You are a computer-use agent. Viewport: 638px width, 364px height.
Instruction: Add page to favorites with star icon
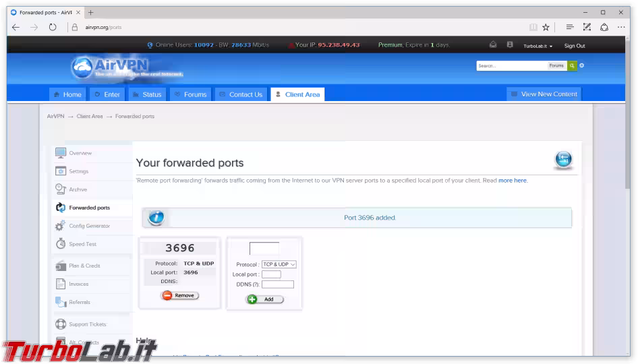tap(546, 27)
